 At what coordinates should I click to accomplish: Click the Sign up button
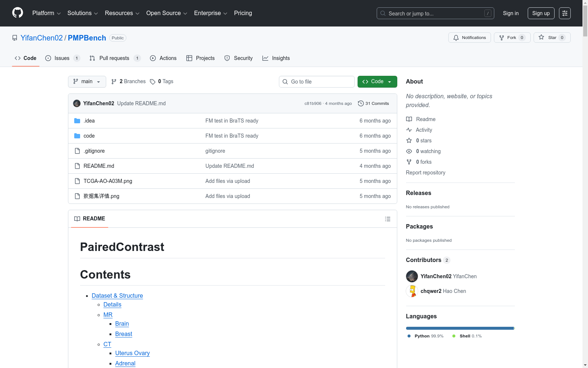tap(541, 13)
